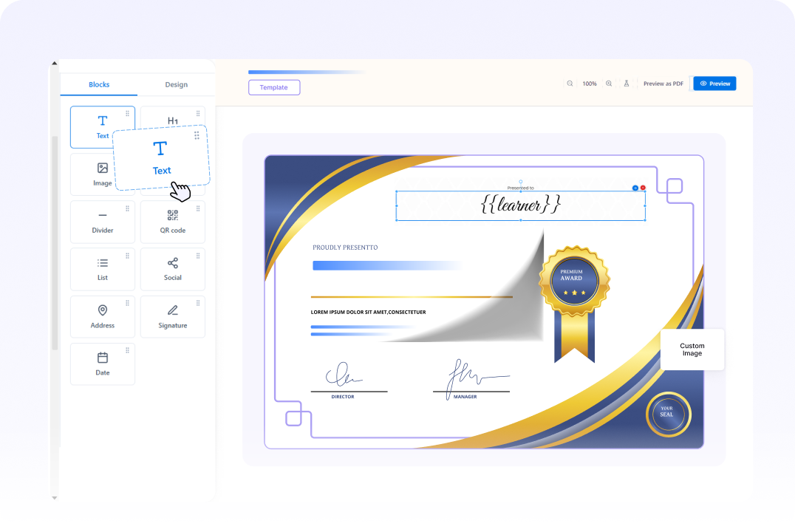Add a Divider block
795x532 pixels.
click(103, 222)
